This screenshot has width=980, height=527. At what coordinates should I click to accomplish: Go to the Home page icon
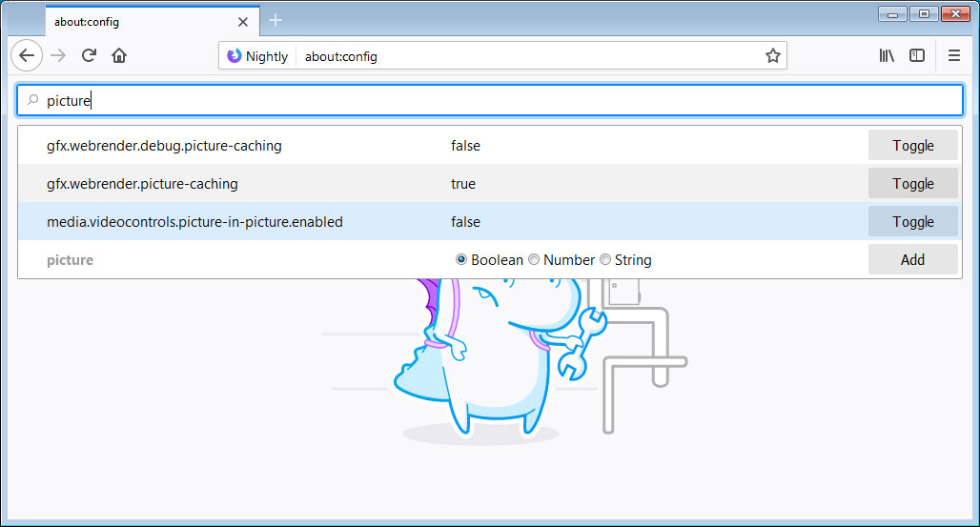point(119,55)
